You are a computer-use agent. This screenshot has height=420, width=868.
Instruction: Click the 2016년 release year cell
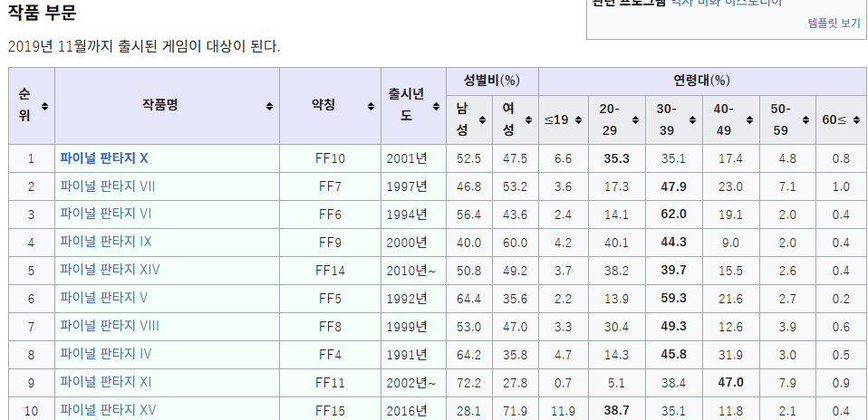click(x=413, y=411)
